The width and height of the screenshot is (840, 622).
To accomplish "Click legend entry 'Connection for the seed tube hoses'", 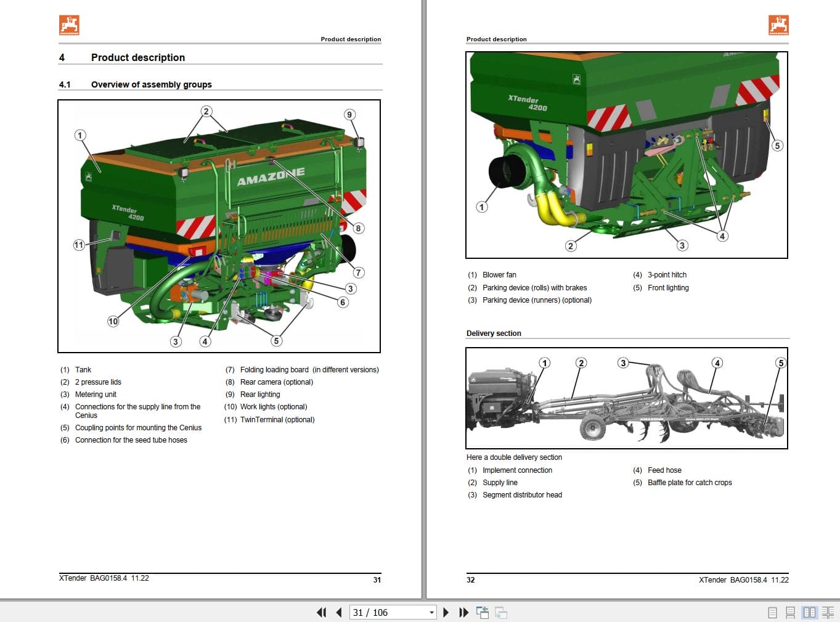I will (131, 440).
